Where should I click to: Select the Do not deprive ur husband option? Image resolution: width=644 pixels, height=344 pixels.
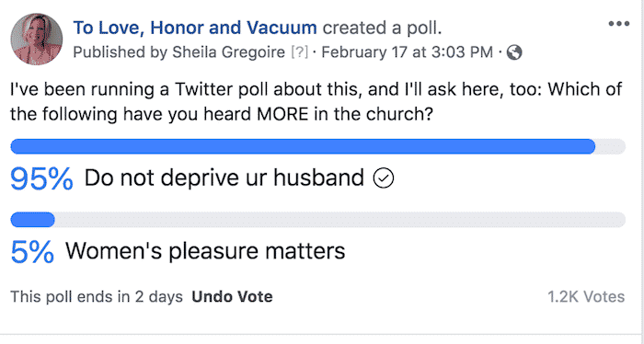pyautogui.click(x=224, y=178)
